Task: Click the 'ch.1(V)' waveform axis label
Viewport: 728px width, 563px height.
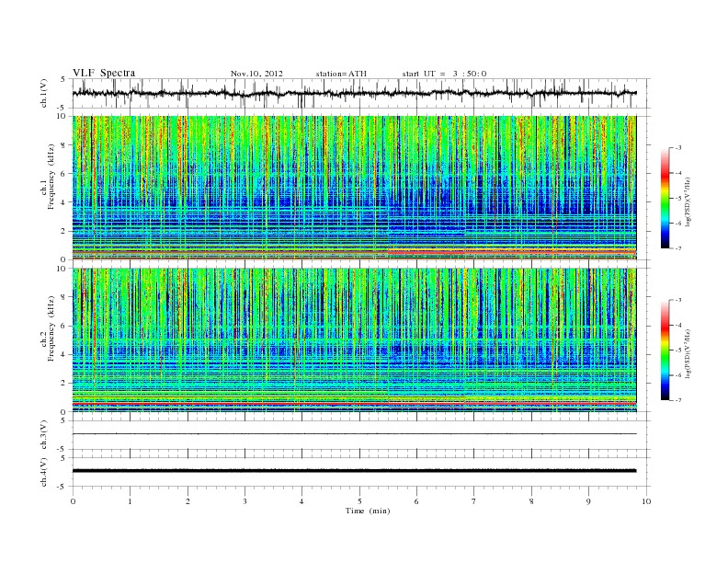Action: (44, 93)
